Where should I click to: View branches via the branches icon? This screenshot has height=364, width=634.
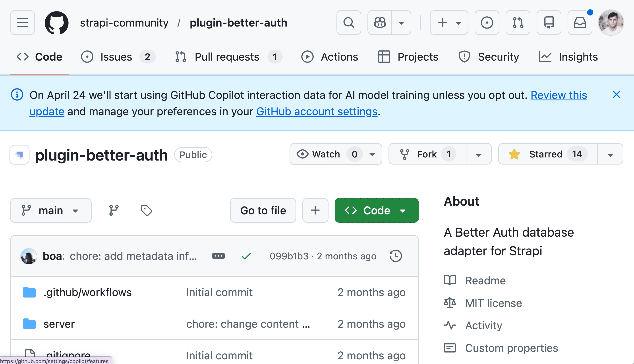(114, 210)
